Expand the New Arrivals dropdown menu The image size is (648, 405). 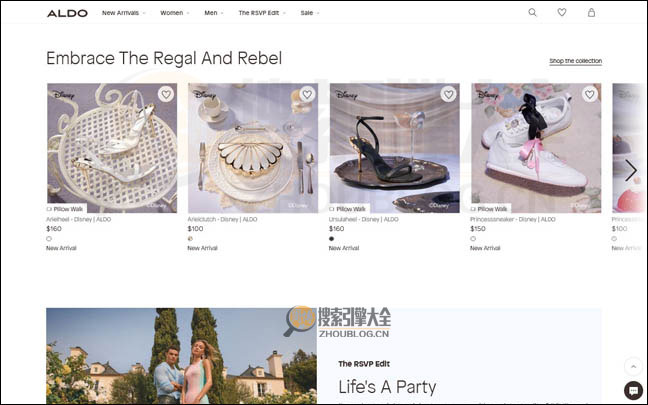(x=123, y=13)
